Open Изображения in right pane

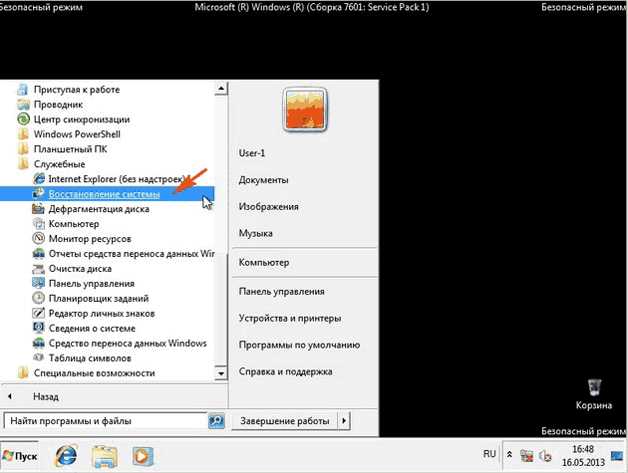[268, 207]
